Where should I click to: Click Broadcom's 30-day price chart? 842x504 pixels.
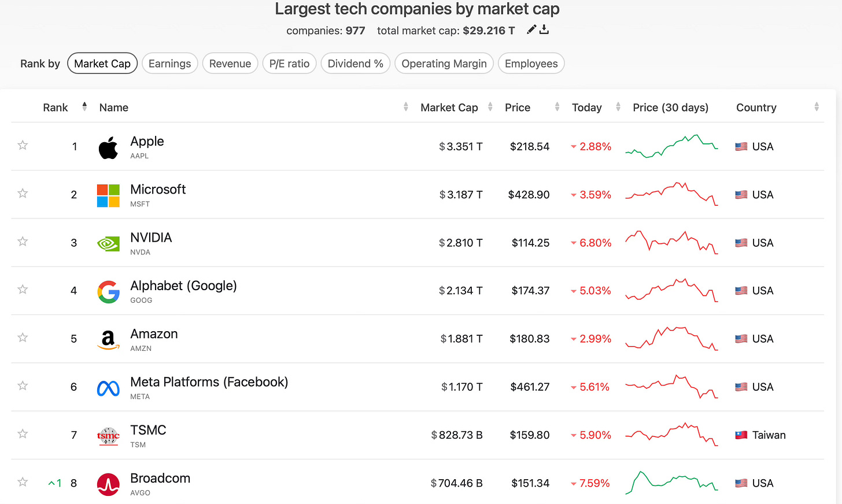tap(671, 483)
